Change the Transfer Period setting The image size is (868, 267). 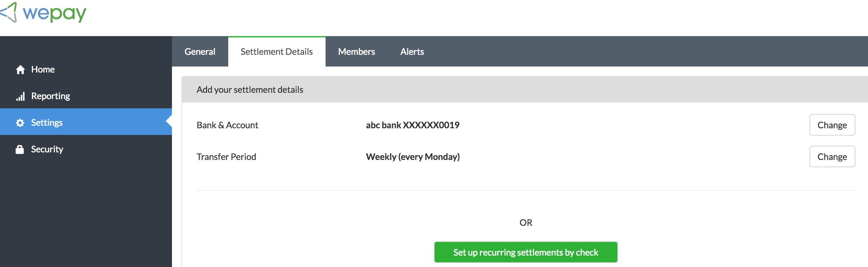click(x=832, y=157)
